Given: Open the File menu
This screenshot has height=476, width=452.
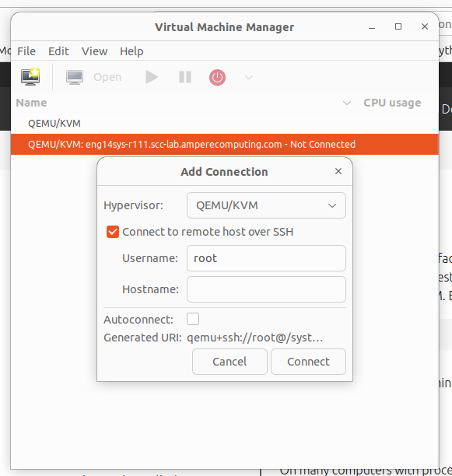Looking at the screenshot, I should 26,51.
